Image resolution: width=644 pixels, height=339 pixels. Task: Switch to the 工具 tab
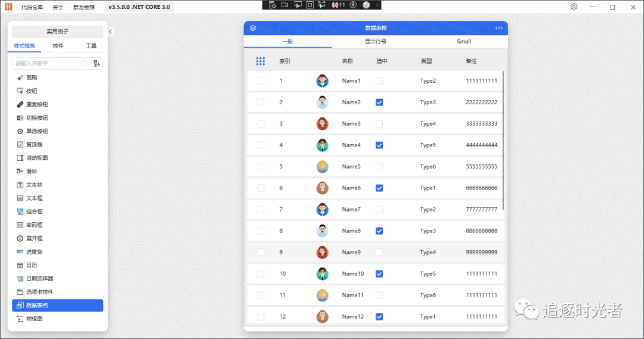click(91, 46)
